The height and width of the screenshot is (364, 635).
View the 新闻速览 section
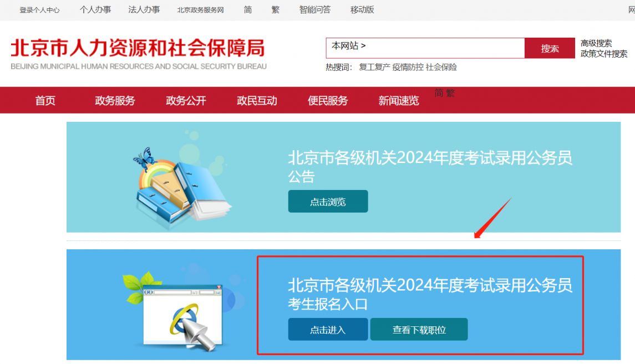[399, 100]
